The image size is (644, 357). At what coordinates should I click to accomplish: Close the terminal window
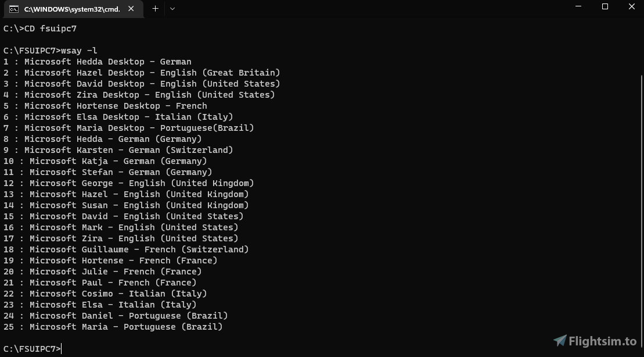pyautogui.click(x=631, y=7)
